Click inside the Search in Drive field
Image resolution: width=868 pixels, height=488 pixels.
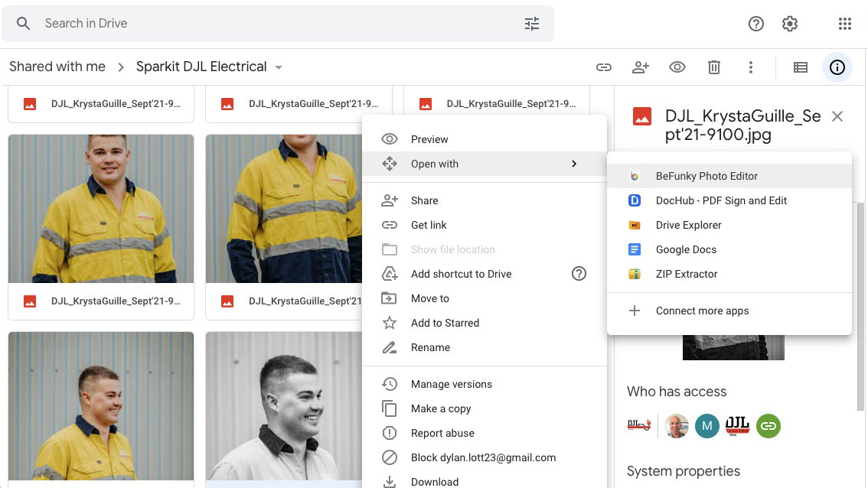[x=278, y=24]
